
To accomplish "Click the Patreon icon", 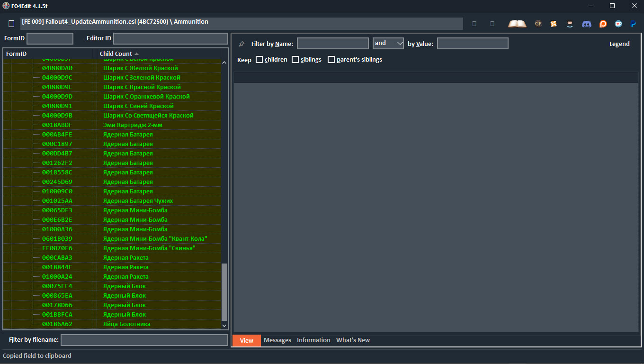I will 603,24.
